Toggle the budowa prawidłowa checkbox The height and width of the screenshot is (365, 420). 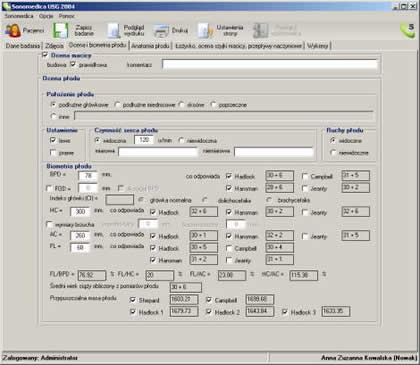73,64
